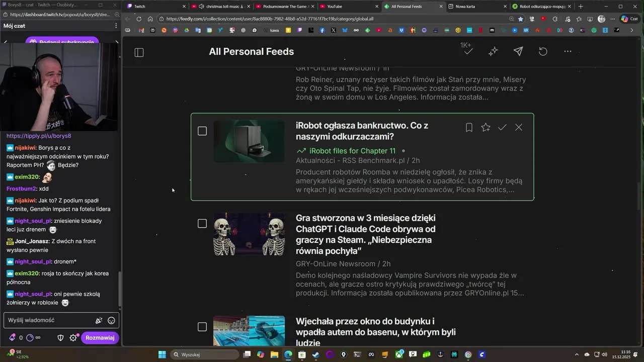The image size is (644, 362).
Task: Open the zoom magnifier in address bar
Action: pyautogui.click(x=511, y=19)
